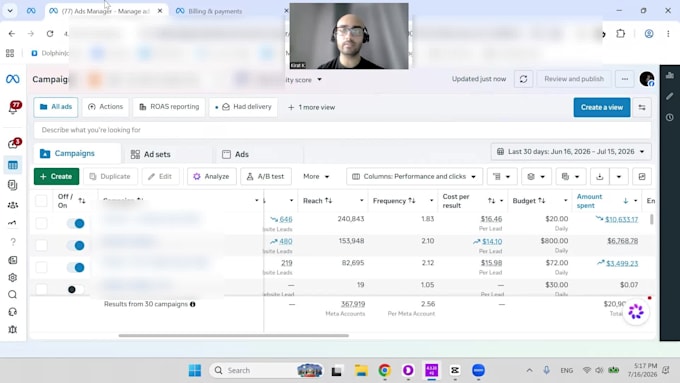Click the Review and publish button

[x=574, y=79]
